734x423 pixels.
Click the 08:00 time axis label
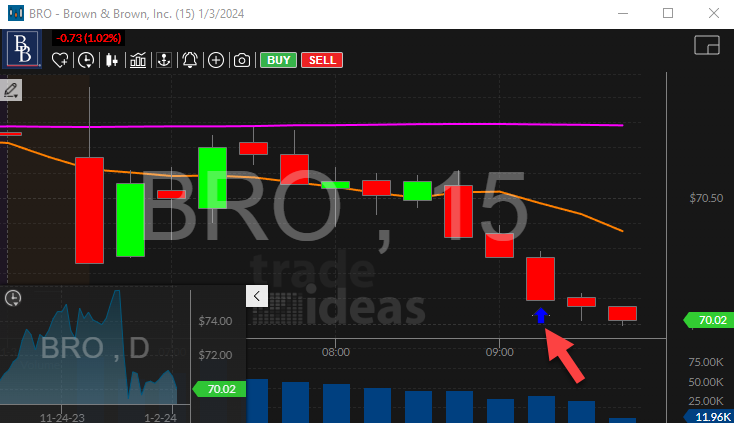336,352
